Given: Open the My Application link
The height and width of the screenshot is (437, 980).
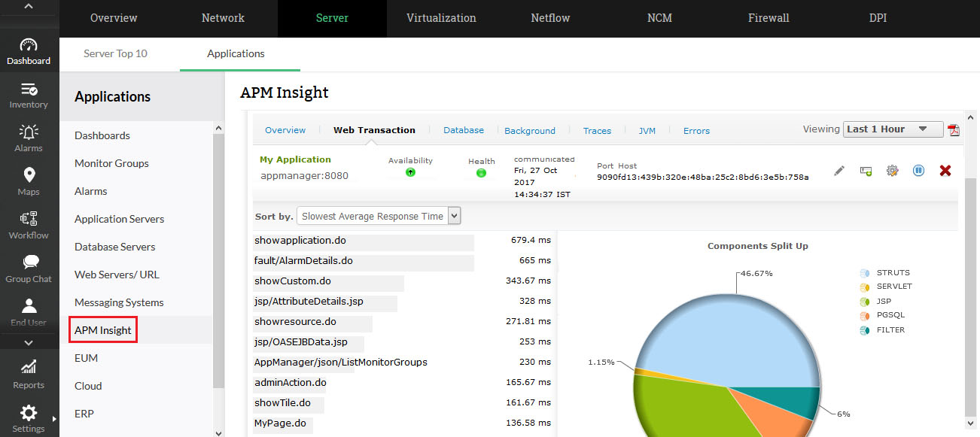Looking at the screenshot, I should click(295, 159).
